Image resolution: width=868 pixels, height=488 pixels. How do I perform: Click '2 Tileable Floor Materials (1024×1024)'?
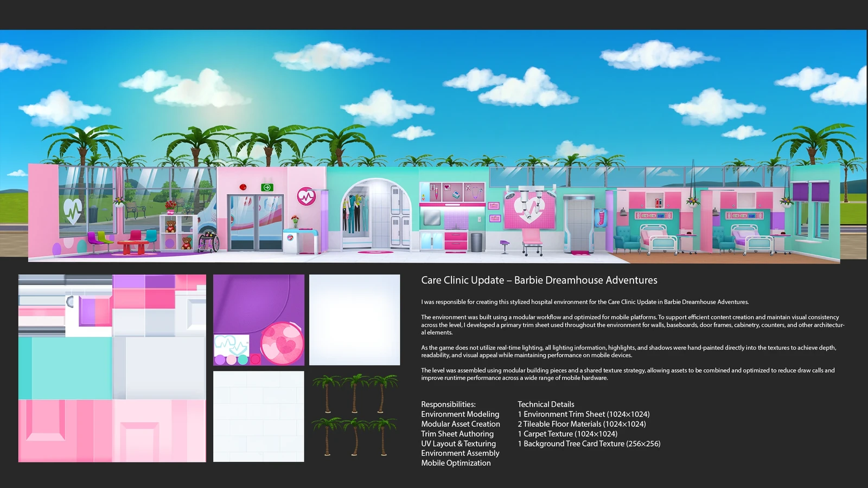point(582,424)
